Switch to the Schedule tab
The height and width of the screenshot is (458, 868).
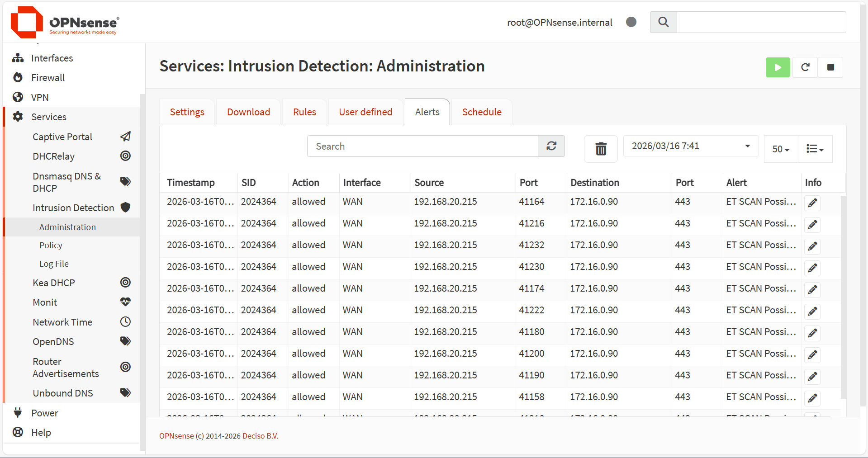pyautogui.click(x=481, y=112)
